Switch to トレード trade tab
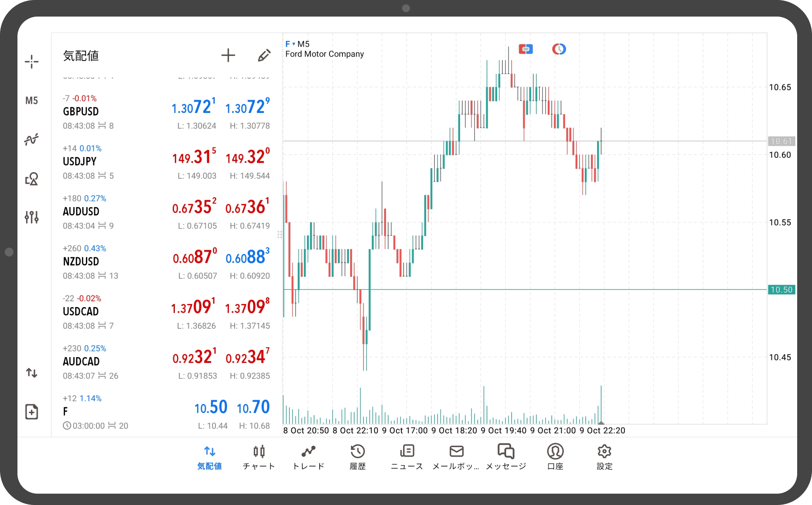This screenshot has height=505, width=812. tap(308, 457)
